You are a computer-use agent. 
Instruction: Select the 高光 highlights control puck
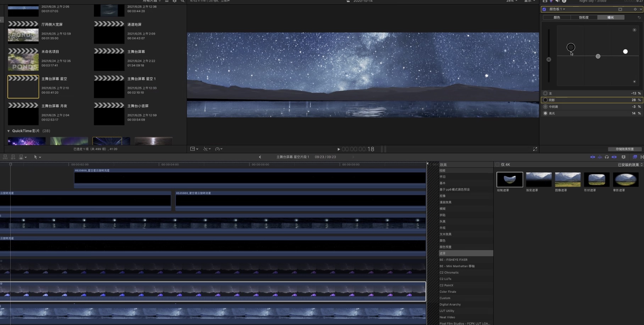coord(625,51)
